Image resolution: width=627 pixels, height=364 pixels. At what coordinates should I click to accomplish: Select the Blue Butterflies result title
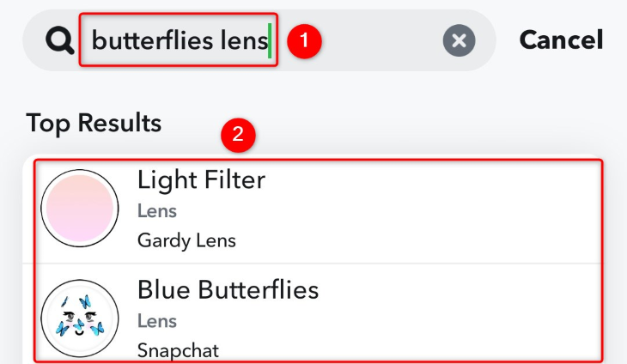pyautogui.click(x=228, y=289)
